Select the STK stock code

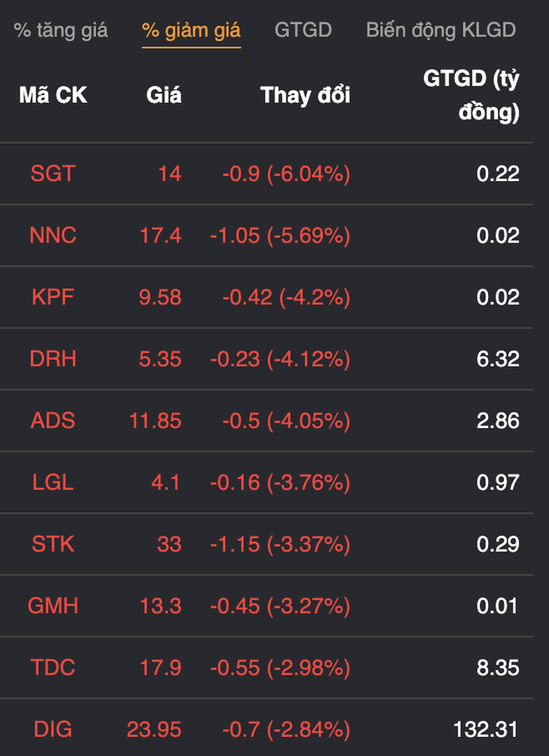coord(53,544)
